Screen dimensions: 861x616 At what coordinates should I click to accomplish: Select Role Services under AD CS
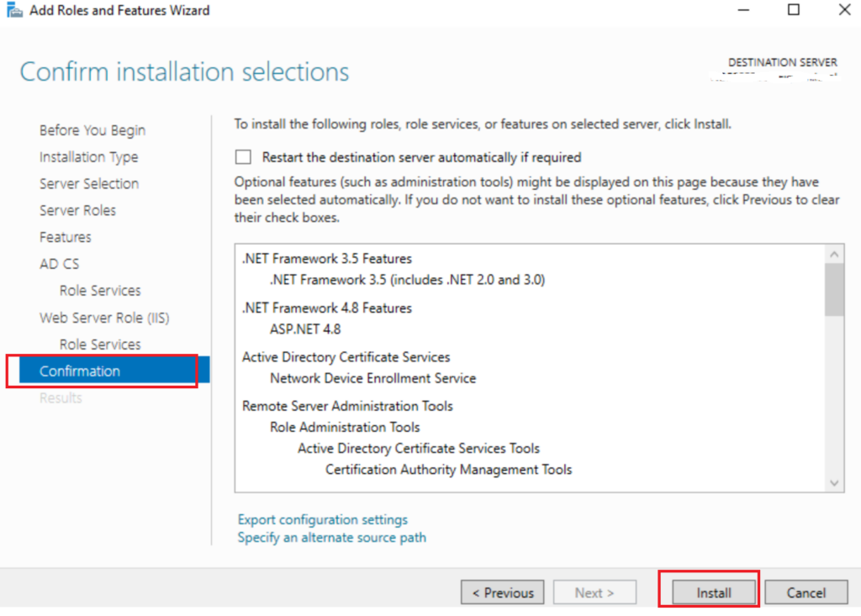coord(100,291)
